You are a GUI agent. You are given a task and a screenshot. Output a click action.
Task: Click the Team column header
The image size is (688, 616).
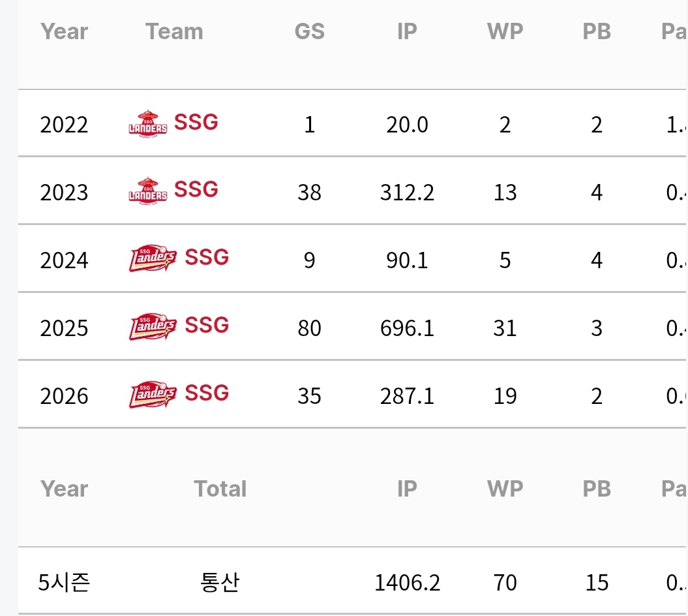[x=174, y=31]
